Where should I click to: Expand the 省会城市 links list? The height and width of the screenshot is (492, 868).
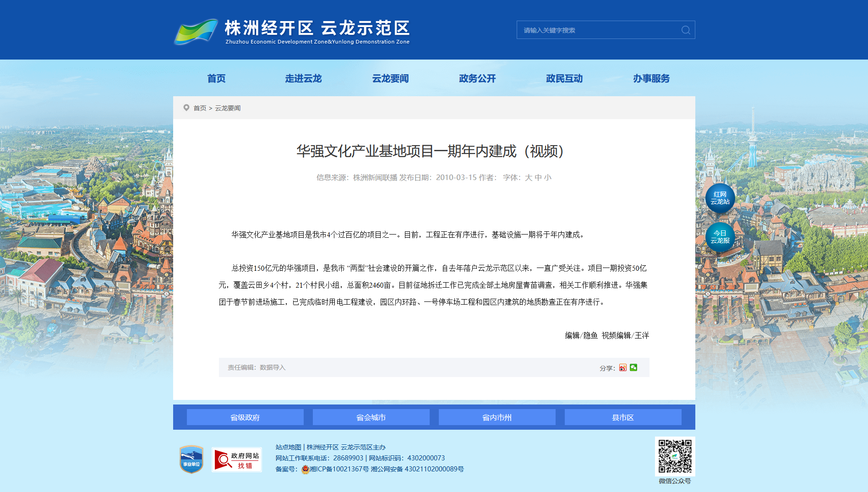click(371, 417)
